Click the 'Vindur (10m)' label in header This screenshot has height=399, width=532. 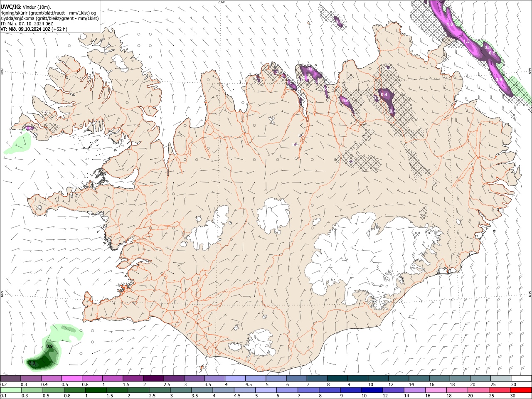(37, 7)
